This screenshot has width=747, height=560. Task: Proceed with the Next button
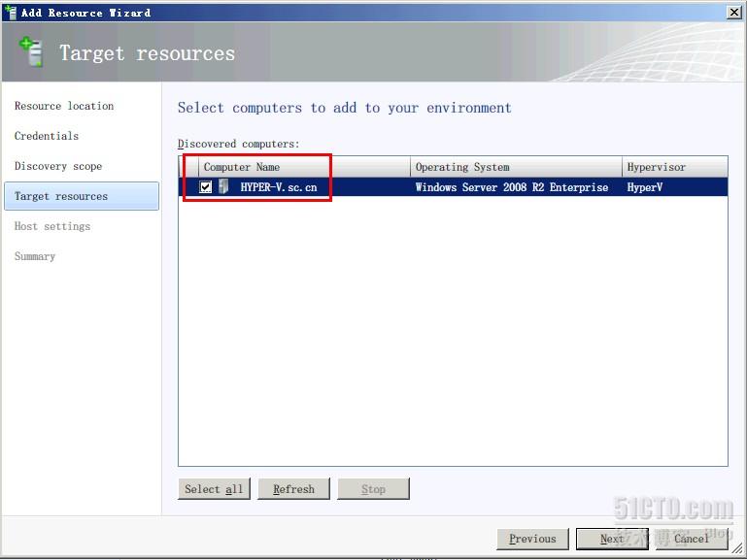pyautogui.click(x=612, y=539)
